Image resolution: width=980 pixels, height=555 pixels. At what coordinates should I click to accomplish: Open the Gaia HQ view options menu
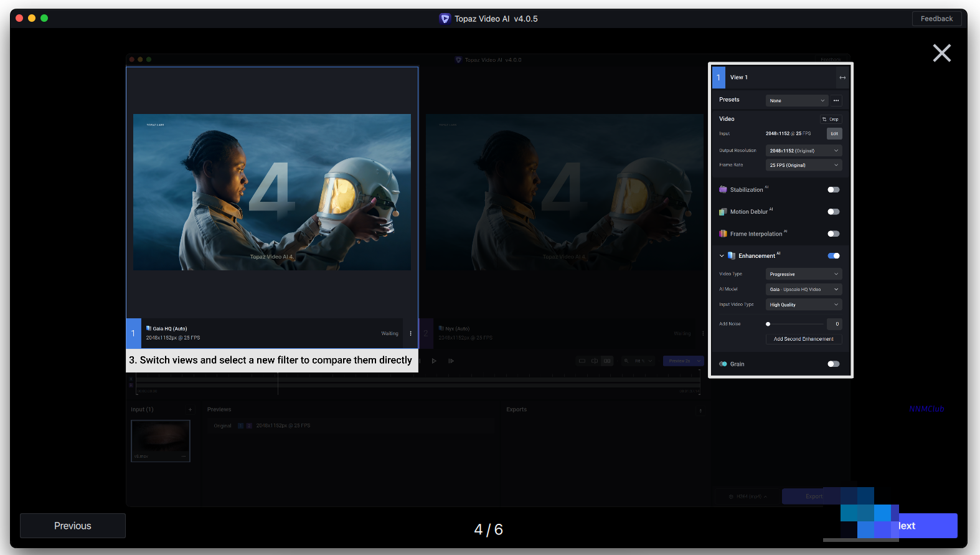point(410,333)
